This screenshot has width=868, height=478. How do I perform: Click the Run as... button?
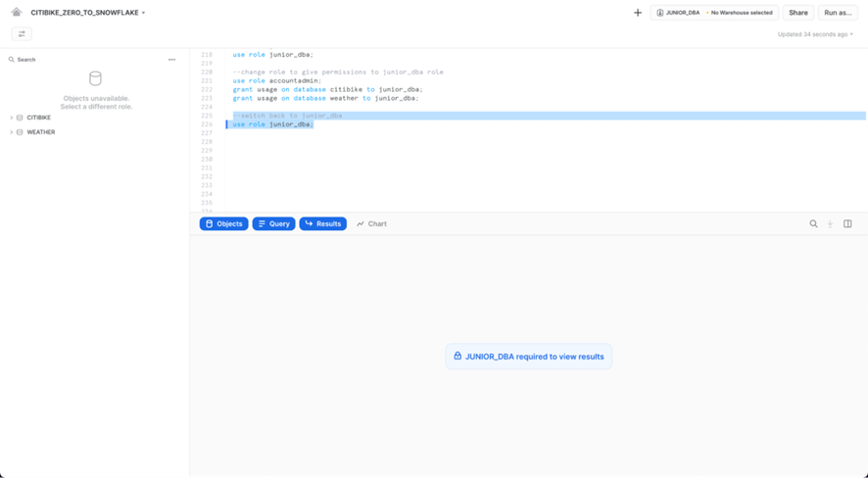click(838, 13)
